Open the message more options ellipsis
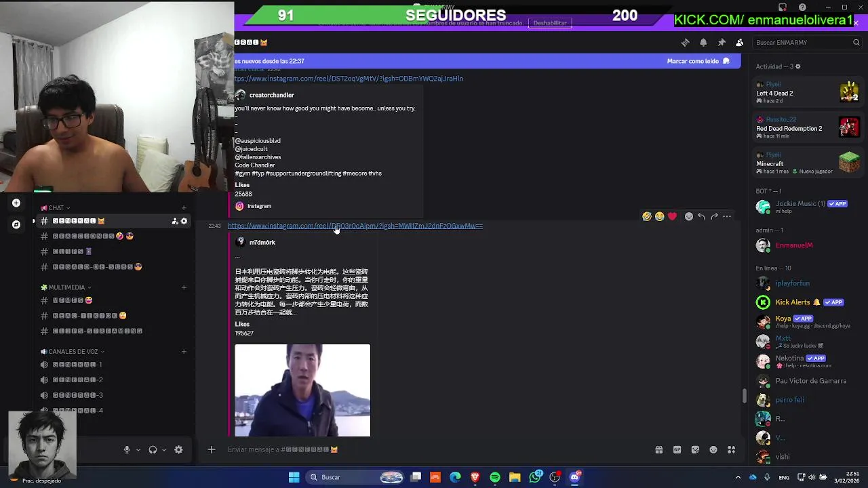This screenshot has height=488, width=868. (x=727, y=216)
